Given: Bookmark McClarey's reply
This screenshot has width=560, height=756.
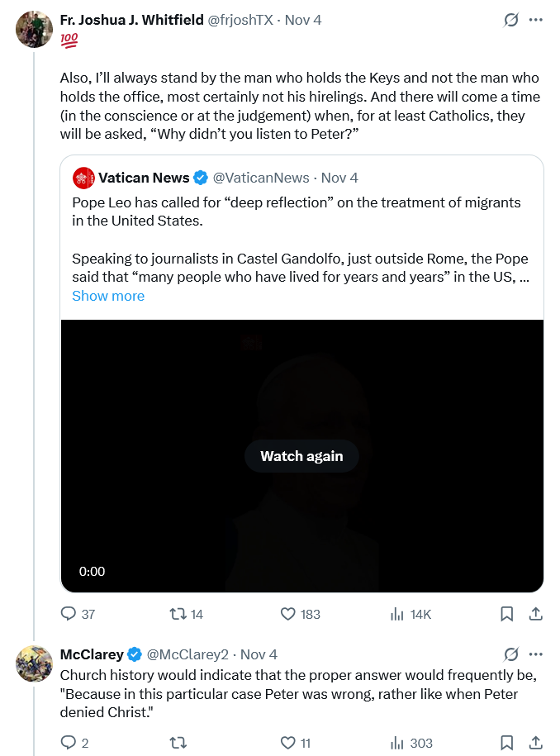Looking at the screenshot, I should (x=507, y=743).
